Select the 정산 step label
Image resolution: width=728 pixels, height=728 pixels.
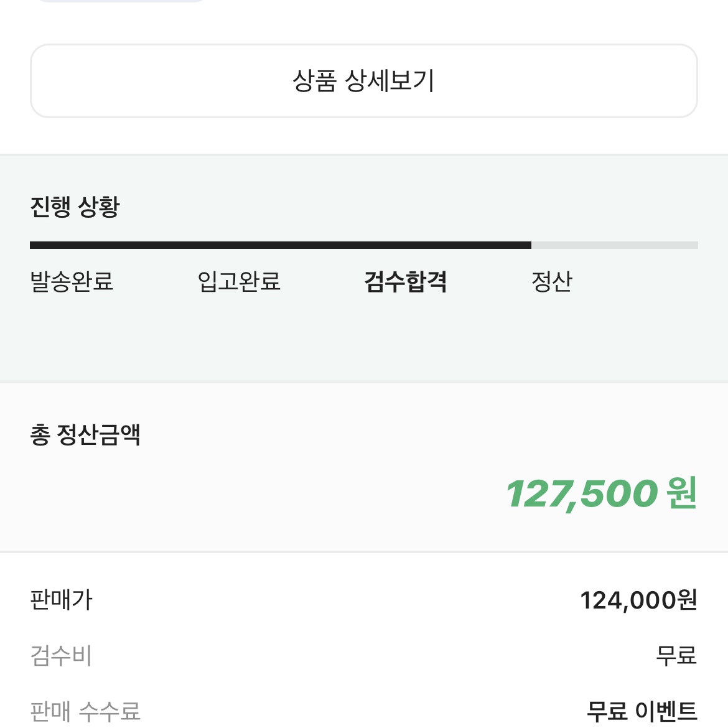[x=551, y=281]
